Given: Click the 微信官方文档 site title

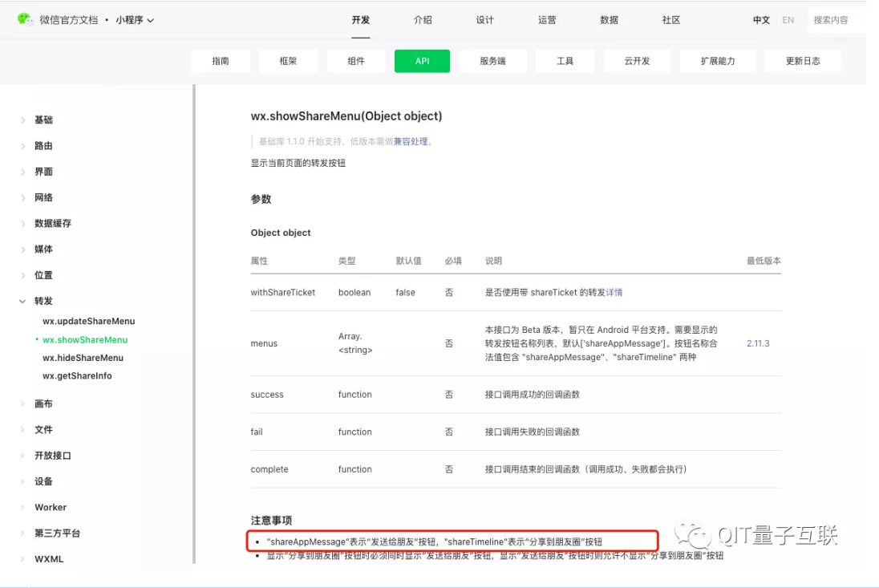Looking at the screenshot, I should coord(68,20).
